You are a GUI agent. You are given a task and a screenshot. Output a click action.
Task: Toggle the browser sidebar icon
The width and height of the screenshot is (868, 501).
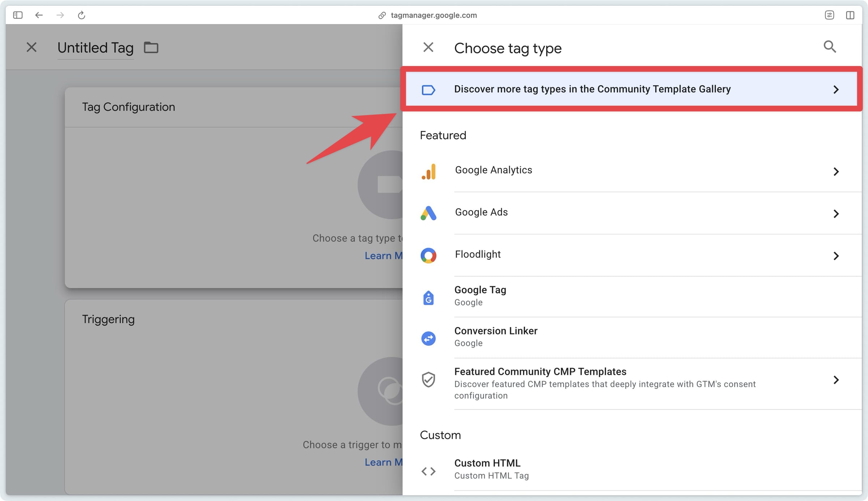click(18, 15)
